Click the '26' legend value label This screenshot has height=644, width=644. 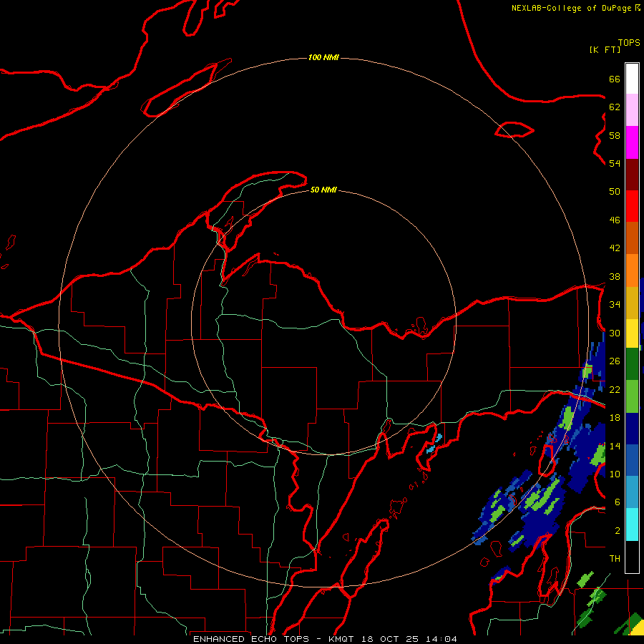pyautogui.click(x=615, y=361)
